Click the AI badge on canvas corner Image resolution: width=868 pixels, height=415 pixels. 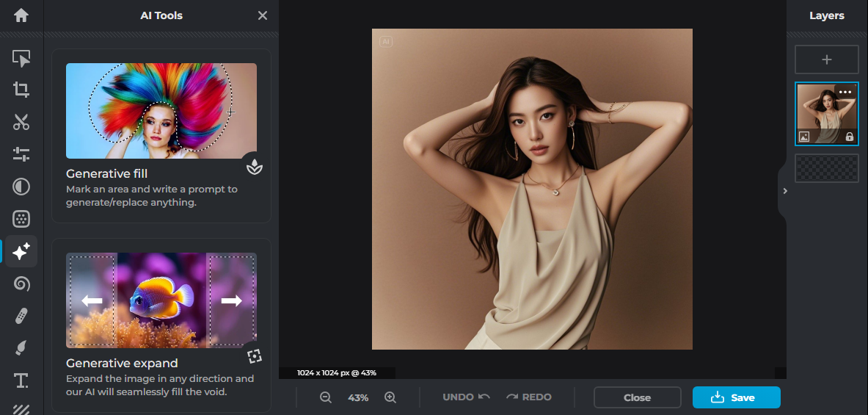click(x=386, y=42)
